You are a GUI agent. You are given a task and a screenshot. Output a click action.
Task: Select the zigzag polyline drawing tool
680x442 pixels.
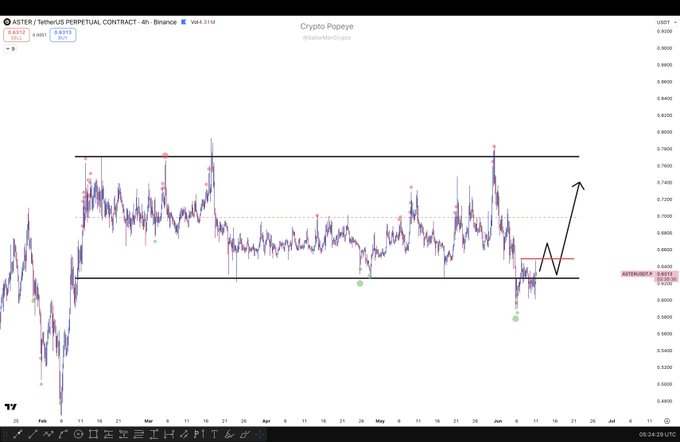tap(48, 434)
